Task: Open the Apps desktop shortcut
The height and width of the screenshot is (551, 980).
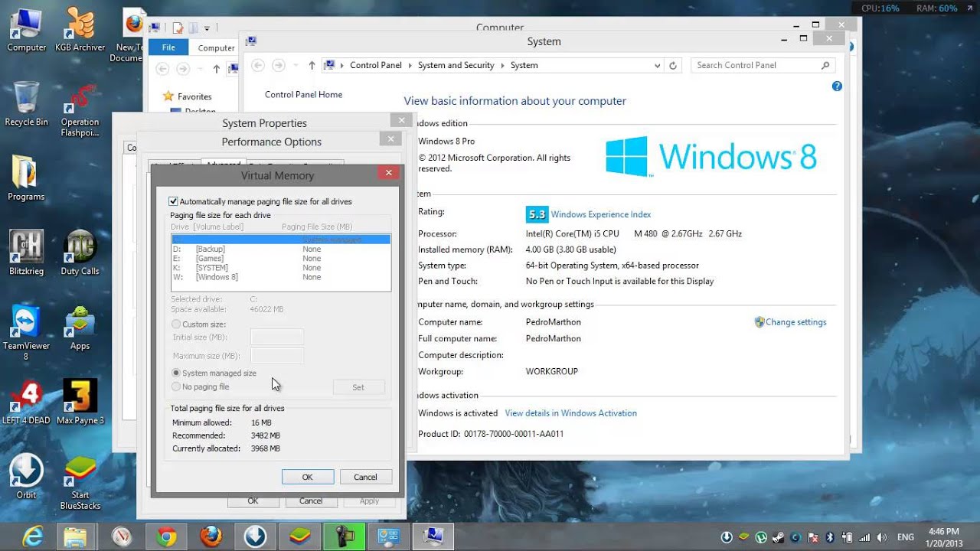Action: 80,328
